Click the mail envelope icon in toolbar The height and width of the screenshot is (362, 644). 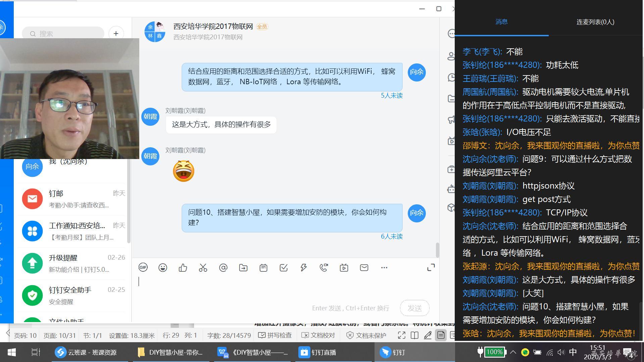click(x=364, y=267)
